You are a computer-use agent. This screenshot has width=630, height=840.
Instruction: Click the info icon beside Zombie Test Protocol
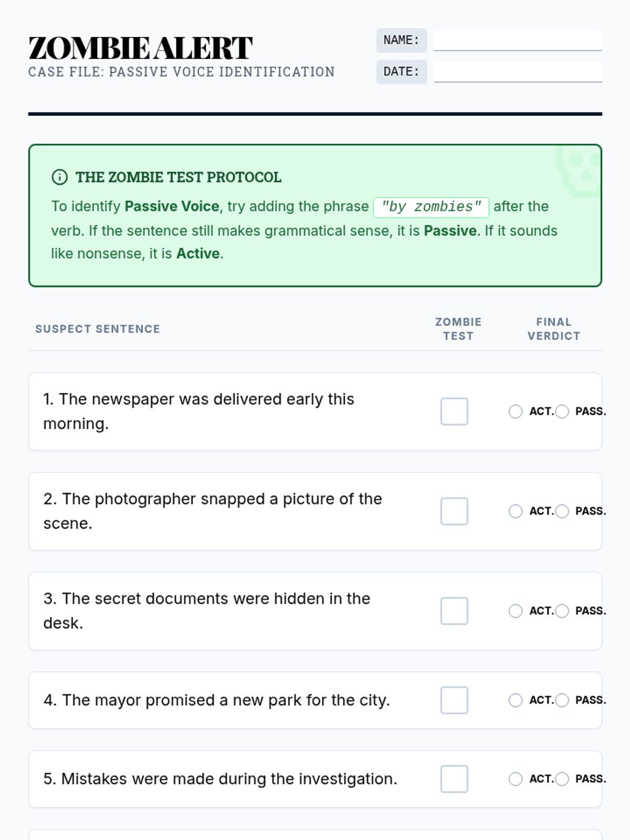[x=60, y=177]
